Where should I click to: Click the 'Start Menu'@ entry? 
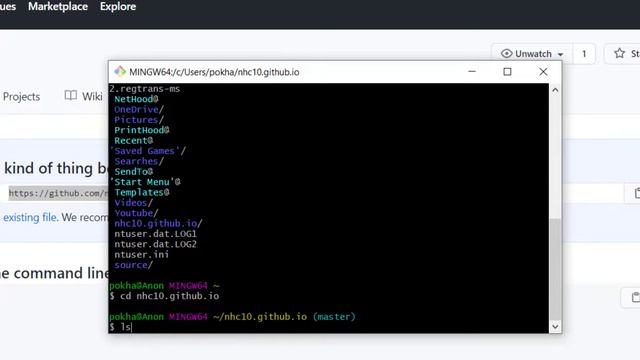coord(145,182)
